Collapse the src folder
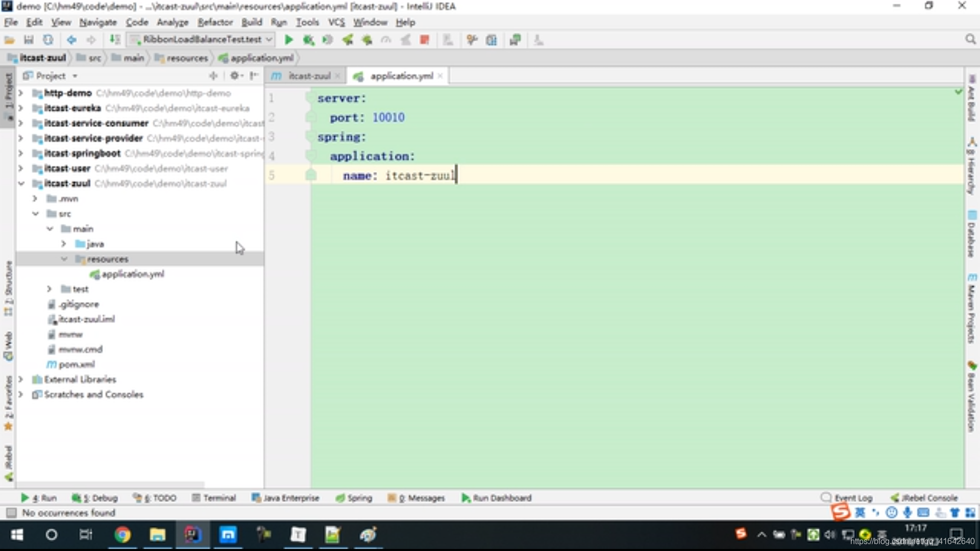 click(x=35, y=213)
